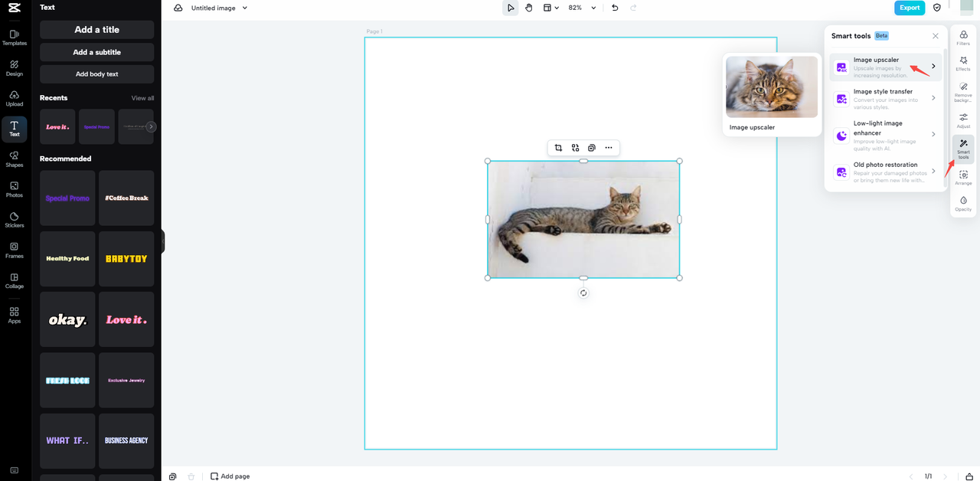Open Effects in right toolbar
Image resolution: width=980 pixels, height=481 pixels.
963,64
